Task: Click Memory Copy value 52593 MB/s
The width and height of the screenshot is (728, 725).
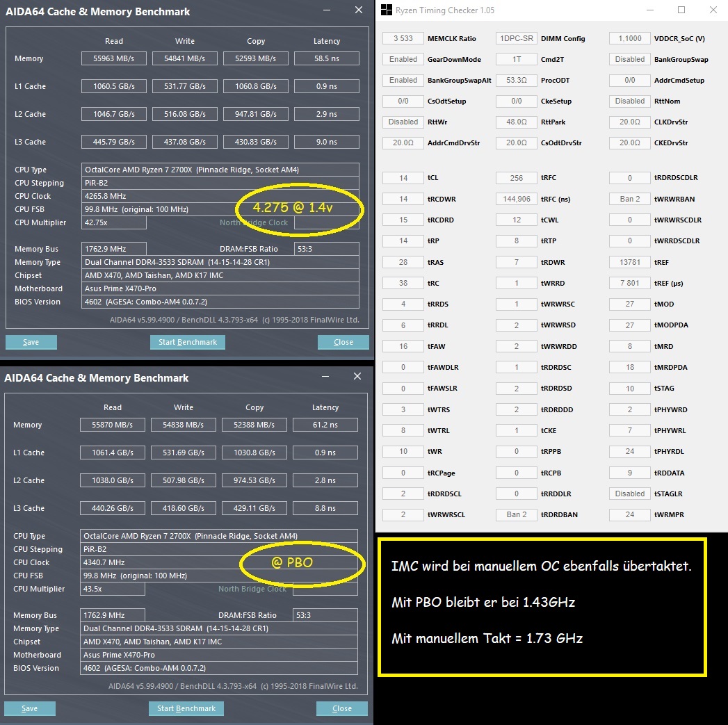Action: 256,58
